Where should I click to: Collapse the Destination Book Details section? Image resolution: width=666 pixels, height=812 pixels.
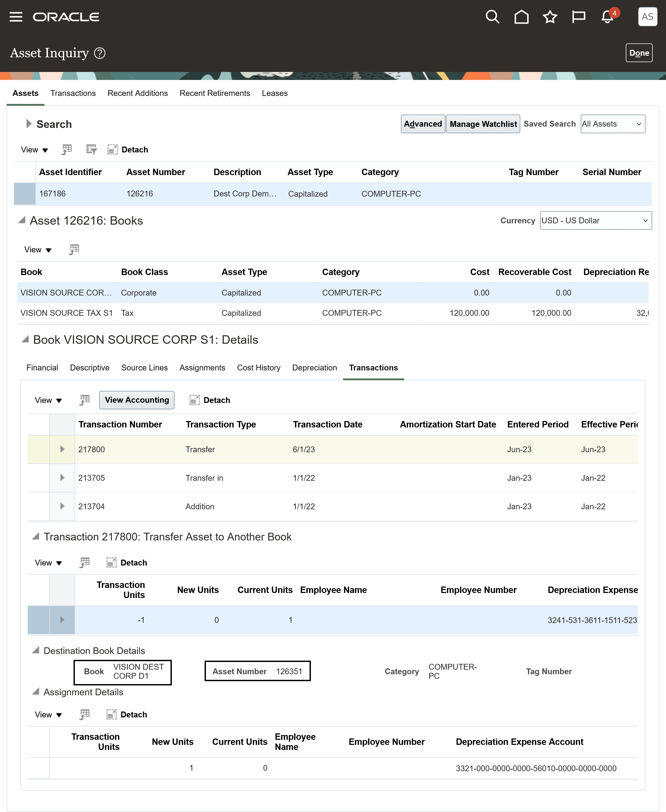pos(36,650)
